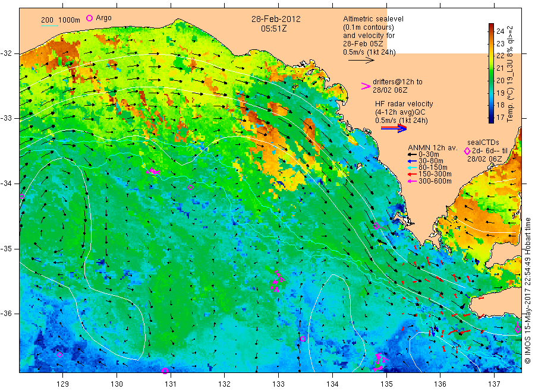Click the blue 30-80m ANMN arrow
The width and height of the screenshot is (535, 392).
click(413, 161)
